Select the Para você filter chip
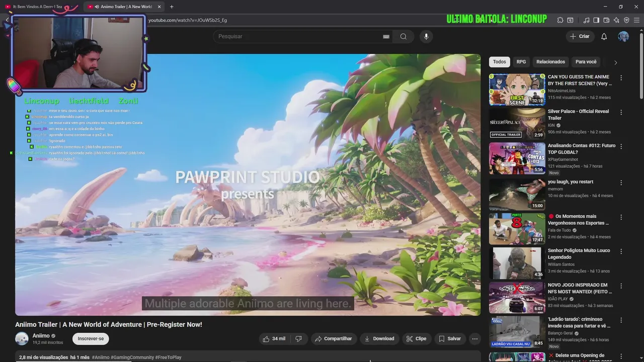The height and width of the screenshot is (362, 644). pos(586,62)
